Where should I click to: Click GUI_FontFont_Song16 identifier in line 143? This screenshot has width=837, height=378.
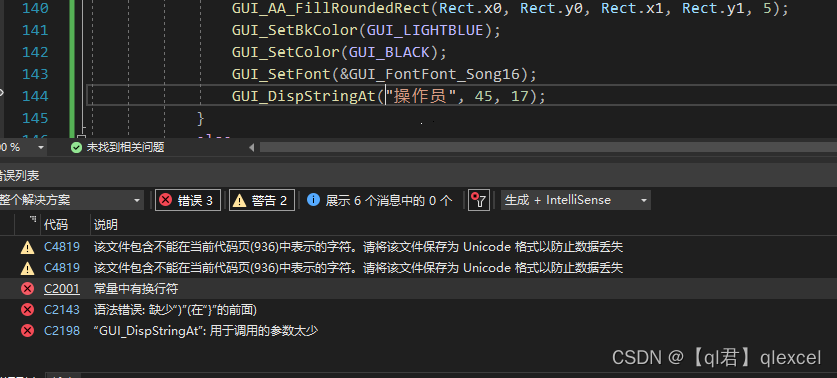(x=435, y=74)
